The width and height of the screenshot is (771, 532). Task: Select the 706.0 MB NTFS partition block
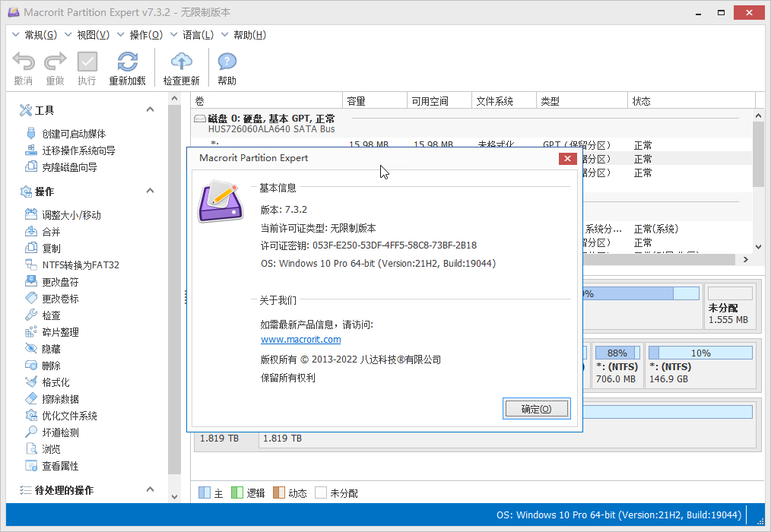tap(617, 366)
